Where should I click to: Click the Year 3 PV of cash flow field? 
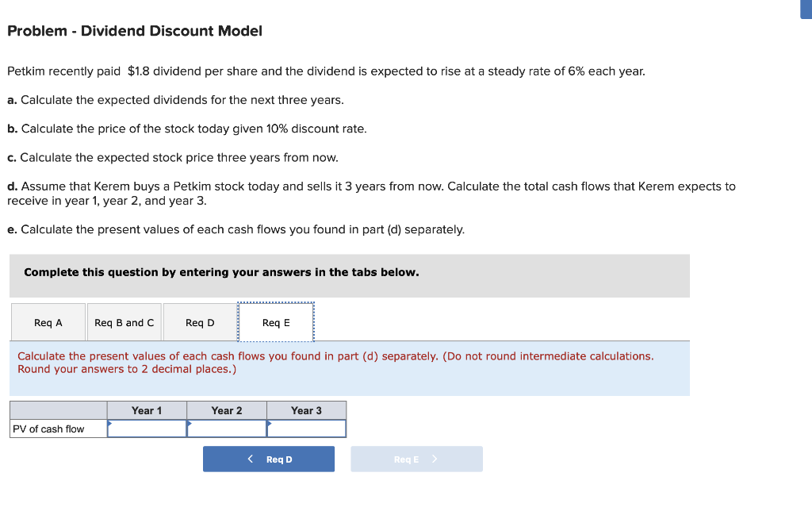[307, 429]
